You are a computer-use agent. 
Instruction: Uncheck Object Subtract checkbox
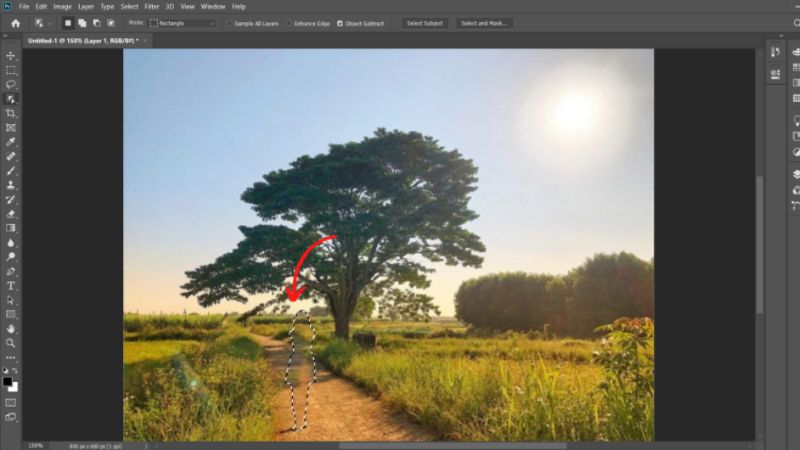(x=340, y=23)
